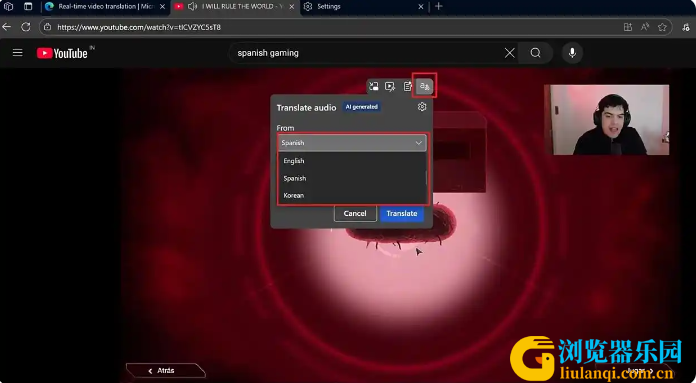Open YouTube hamburger guide menu
Viewport: 696px width, 383px height.
click(17, 53)
